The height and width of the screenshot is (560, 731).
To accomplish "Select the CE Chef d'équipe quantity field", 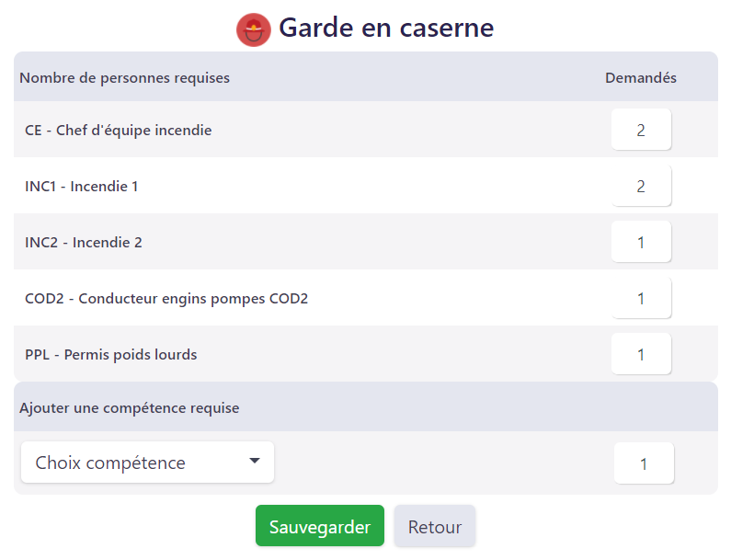I will coord(641,130).
